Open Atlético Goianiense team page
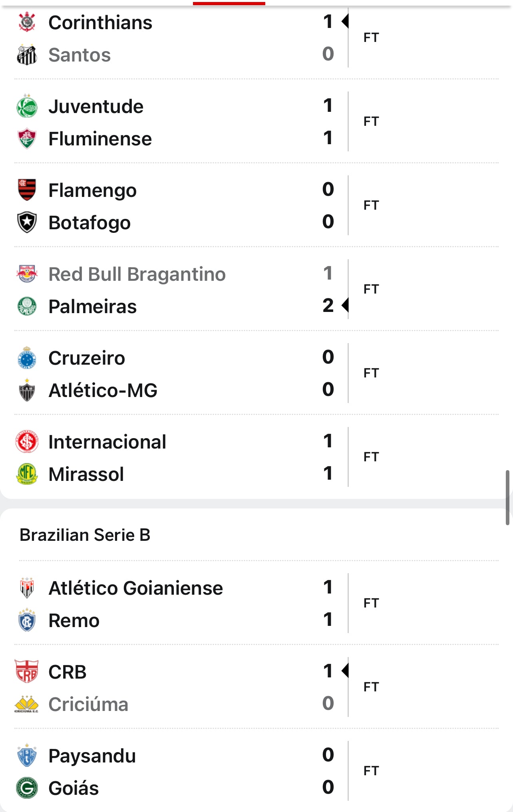Image resolution: width=513 pixels, height=812 pixels. (x=136, y=588)
